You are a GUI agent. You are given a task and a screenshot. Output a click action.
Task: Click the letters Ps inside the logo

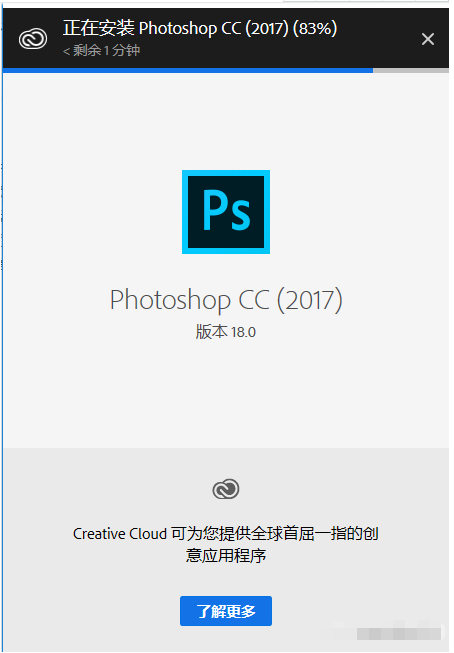(226, 210)
